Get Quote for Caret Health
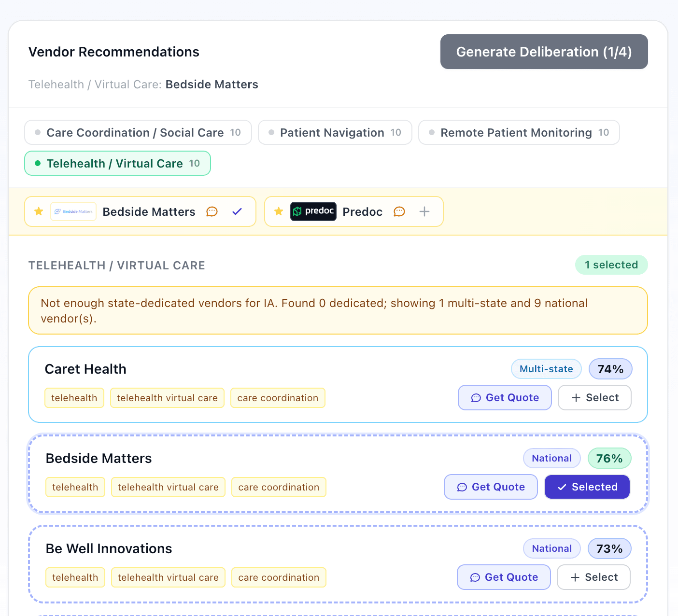678x616 pixels. 505,397
